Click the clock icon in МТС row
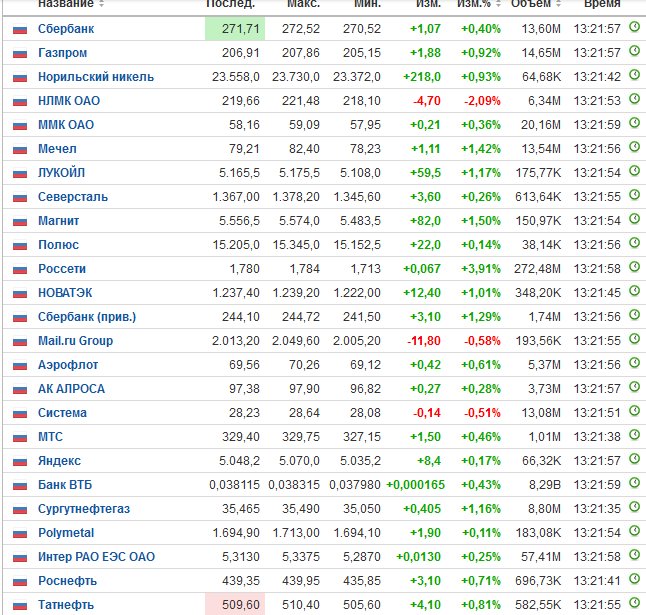Screen dimensions: 646x615 [x=634, y=435]
